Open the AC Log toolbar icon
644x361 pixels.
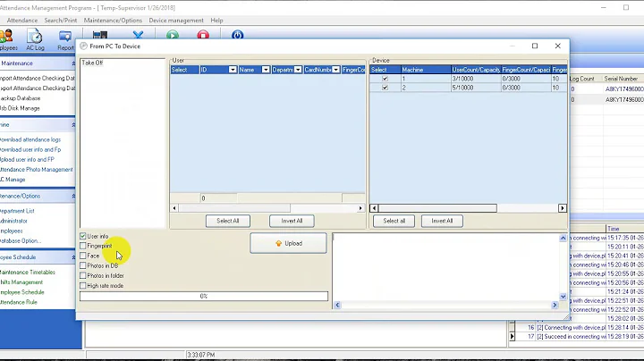click(35, 40)
